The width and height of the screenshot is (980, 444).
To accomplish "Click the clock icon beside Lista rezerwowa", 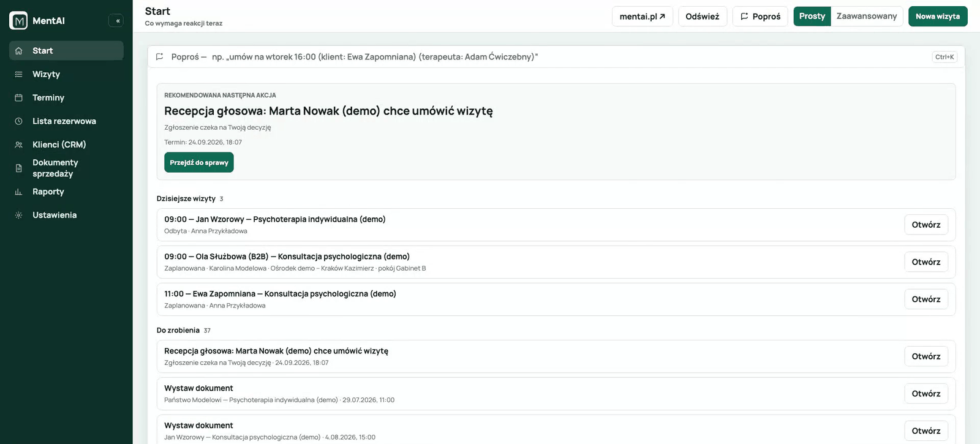I will click(x=19, y=121).
